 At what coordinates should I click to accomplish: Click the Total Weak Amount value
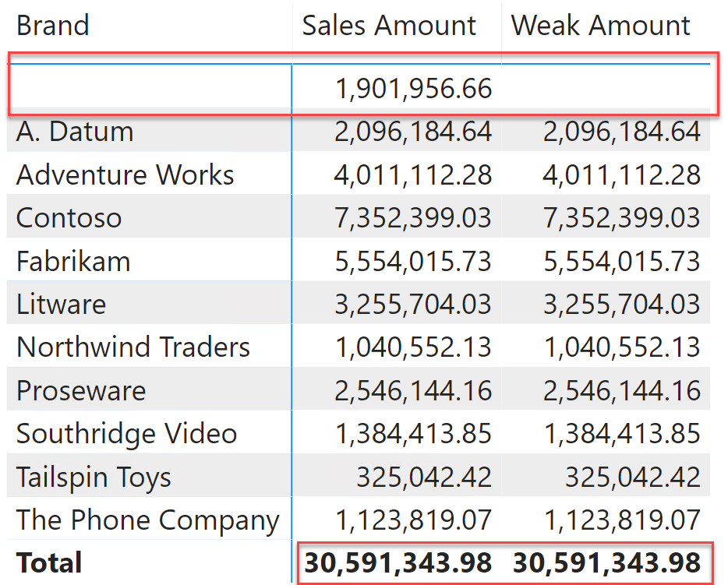point(607,562)
